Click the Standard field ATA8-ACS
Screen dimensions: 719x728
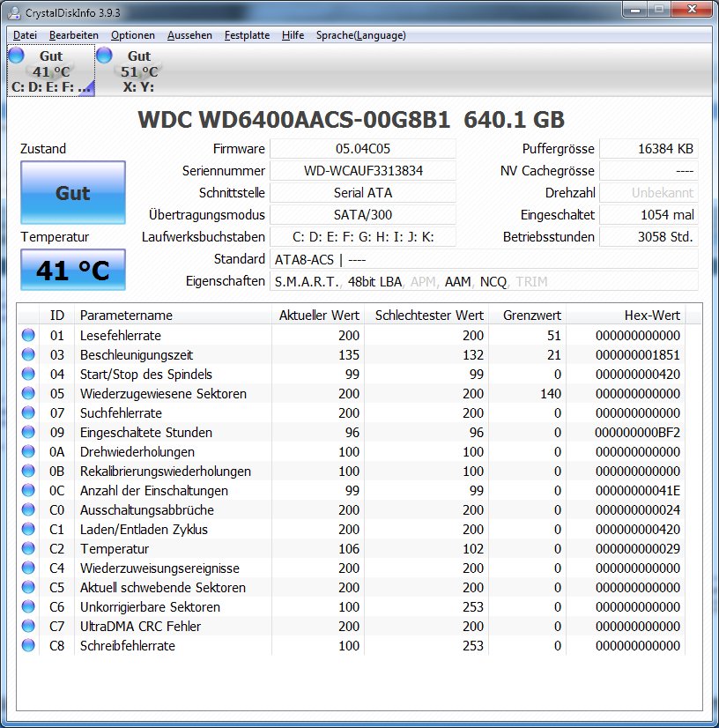pos(484,259)
